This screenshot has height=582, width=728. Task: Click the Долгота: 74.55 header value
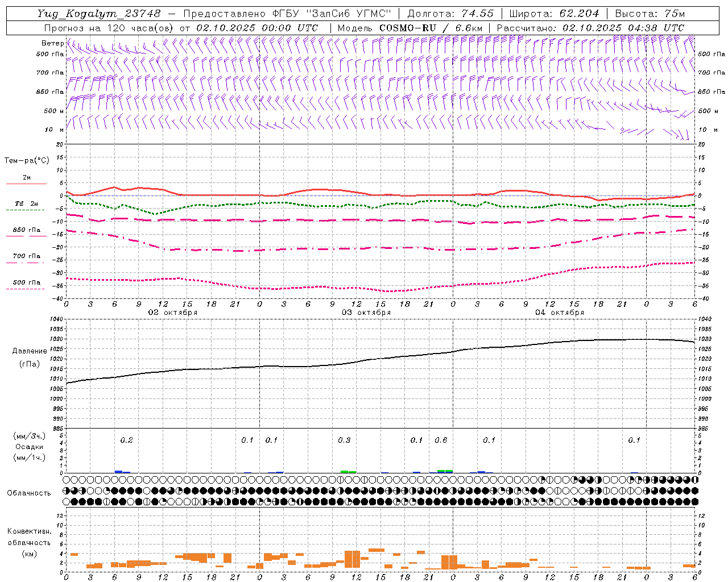[450, 14]
